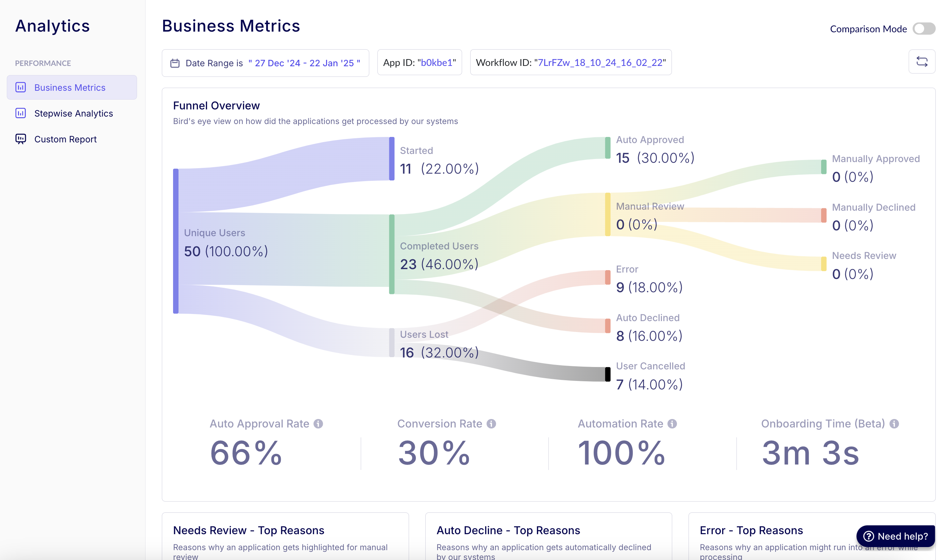Navigate to Custom Report page
Viewport: 950px width, 560px height.
pos(65,139)
